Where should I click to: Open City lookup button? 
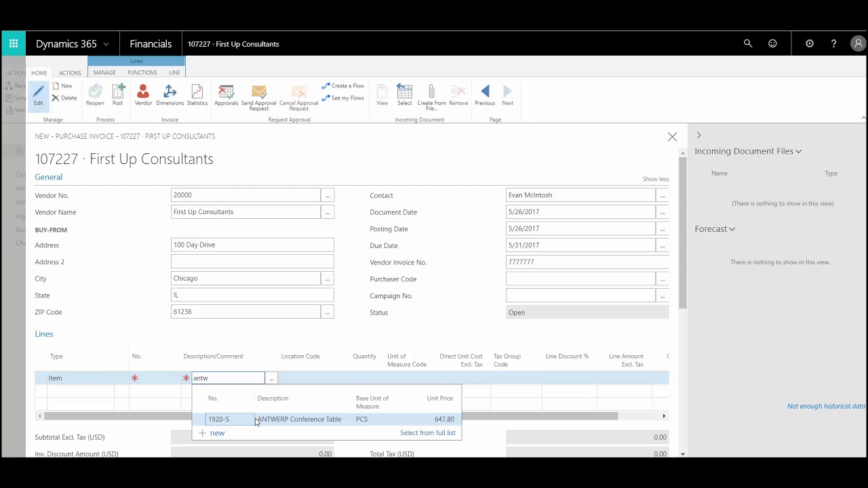[x=328, y=279]
